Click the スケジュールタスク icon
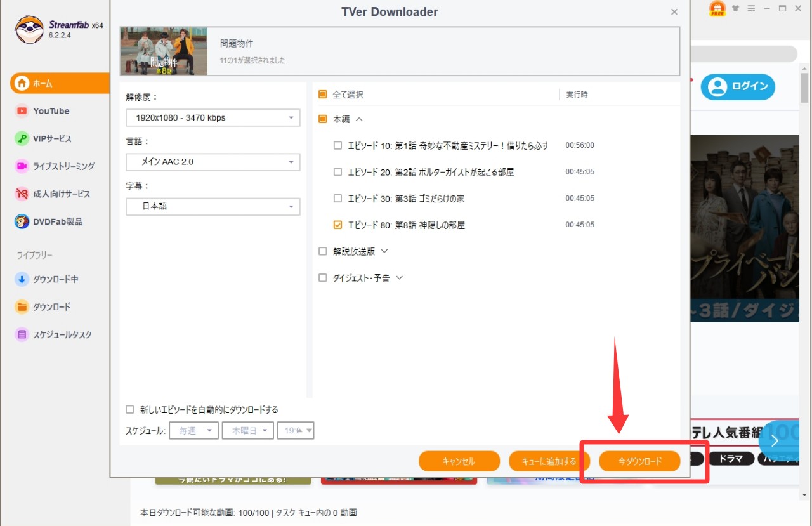 [x=22, y=334]
